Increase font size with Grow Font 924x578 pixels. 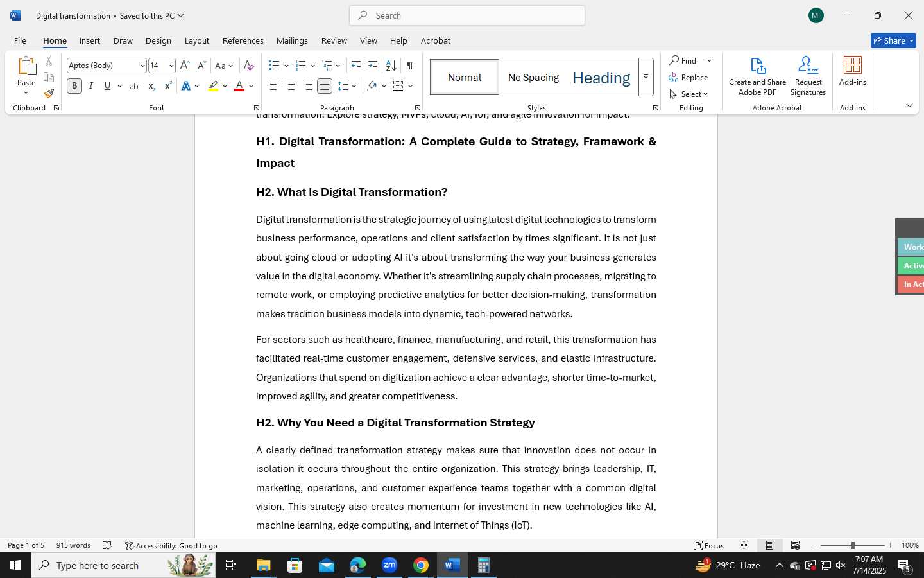click(x=185, y=66)
